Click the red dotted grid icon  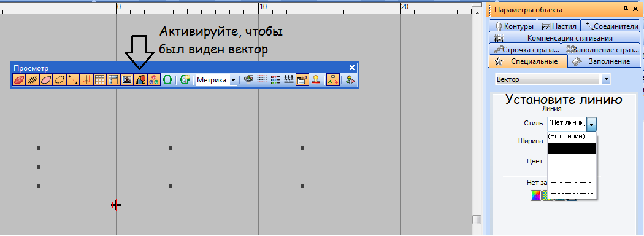(x=262, y=80)
